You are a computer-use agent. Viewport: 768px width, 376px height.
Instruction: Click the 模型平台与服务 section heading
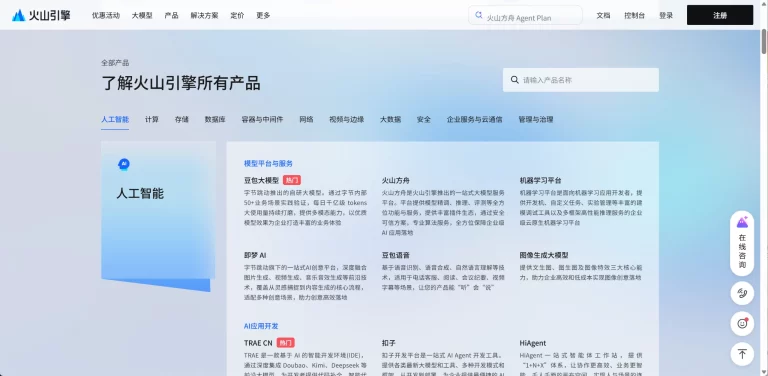tap(268, 164)
